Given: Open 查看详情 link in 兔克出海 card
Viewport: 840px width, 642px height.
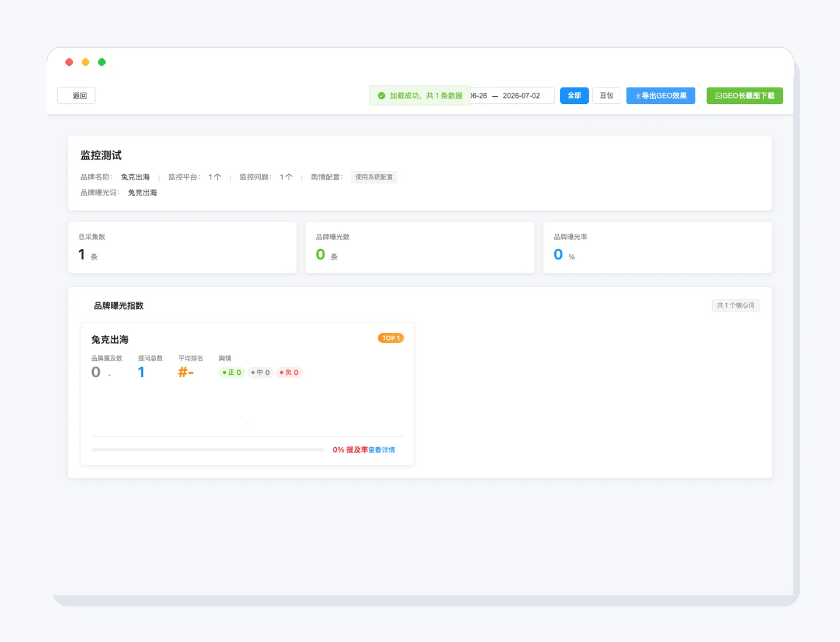Looking at the screenshot, I should 381,450.
